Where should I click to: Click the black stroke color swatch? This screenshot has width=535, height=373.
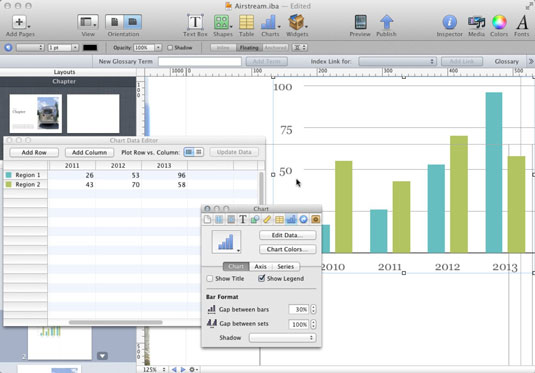[90, 48]
